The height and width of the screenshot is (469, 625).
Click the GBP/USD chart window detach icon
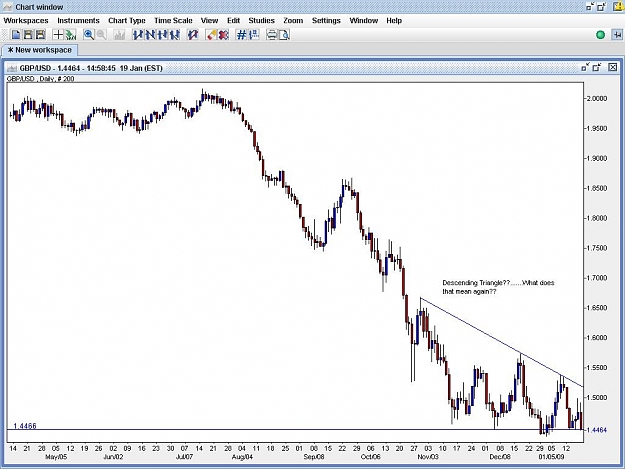(585, 67)
